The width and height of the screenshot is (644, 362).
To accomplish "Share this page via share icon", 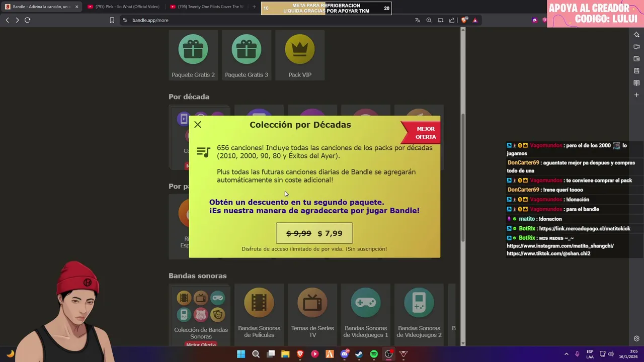I will (452, 20).
